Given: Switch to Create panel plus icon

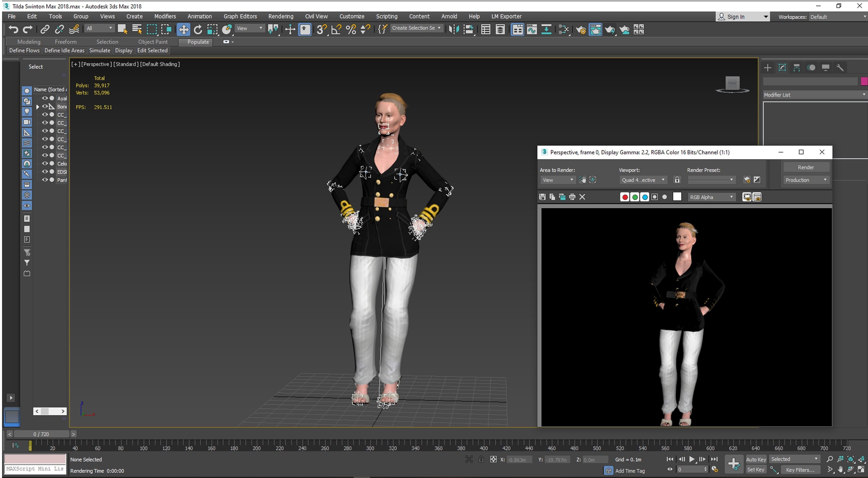Looking at the screenshot, I should [767, 67].
